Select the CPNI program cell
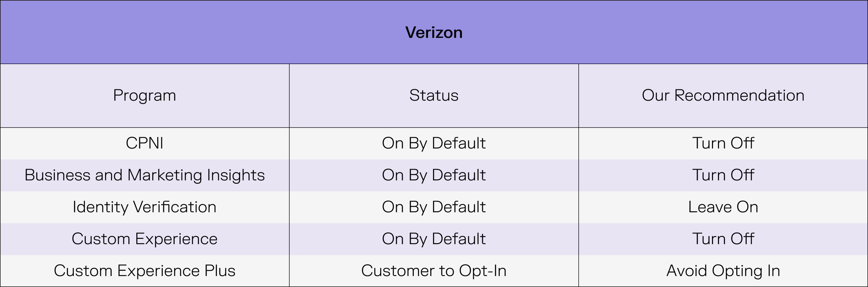Image resolution: width=868 pixels, height=287 pixels. click(145, 143)
